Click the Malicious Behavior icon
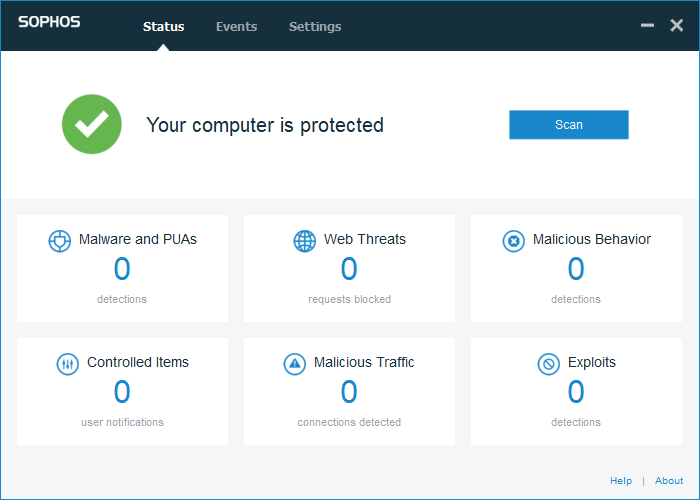The image size is (700, 500). [x=513, y=241]
